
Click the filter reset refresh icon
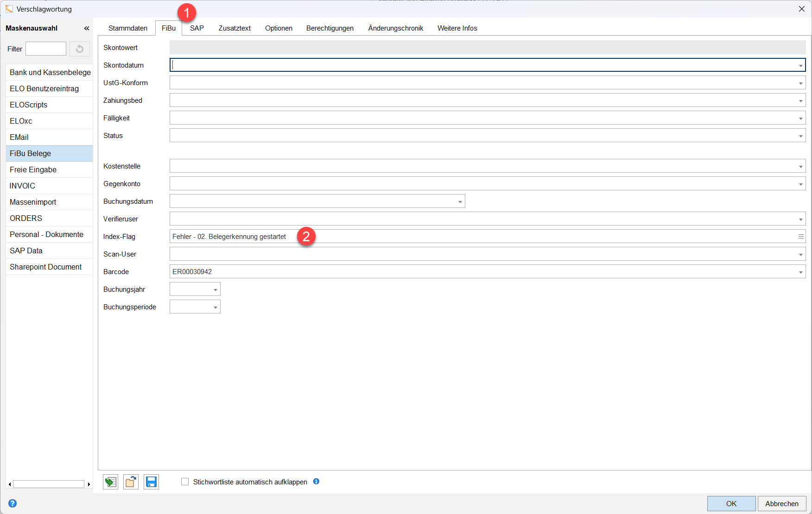click(x=80, y=49)
